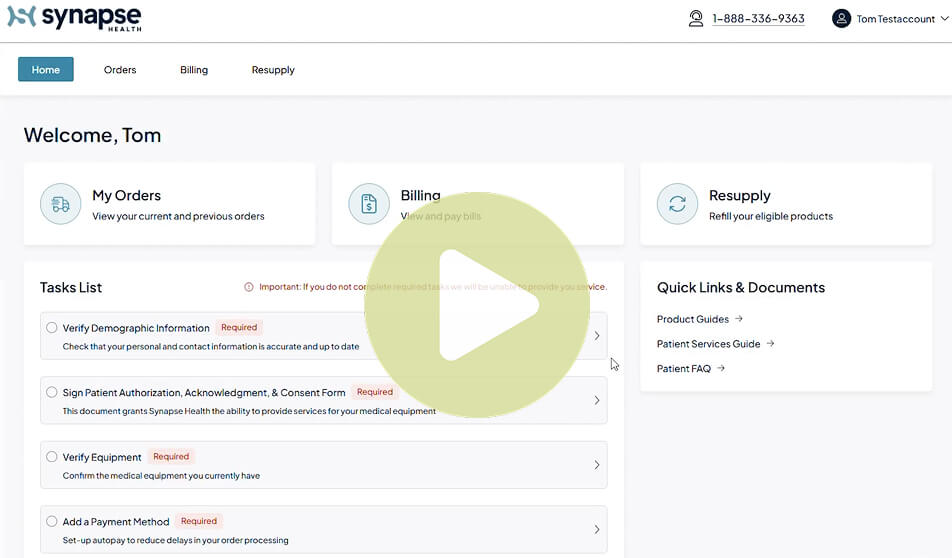Expand the Verify Equipment task chevron
The width and height of the screenshot is (952, 558).
coord(597,465)
